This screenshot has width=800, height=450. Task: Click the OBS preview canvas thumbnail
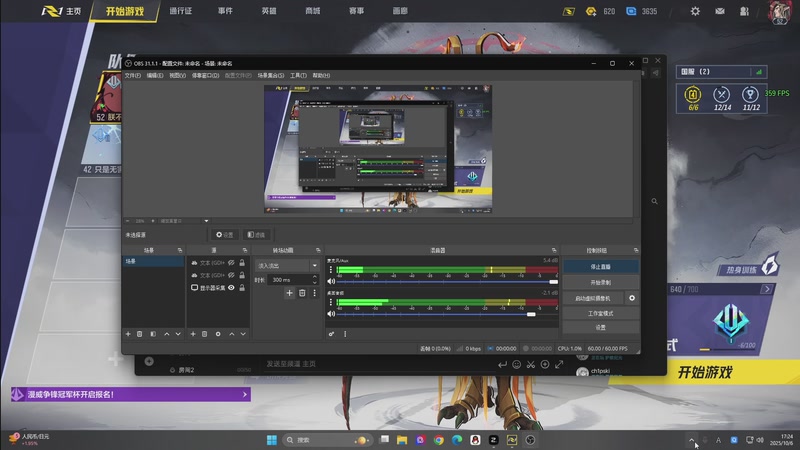point(378,149)
